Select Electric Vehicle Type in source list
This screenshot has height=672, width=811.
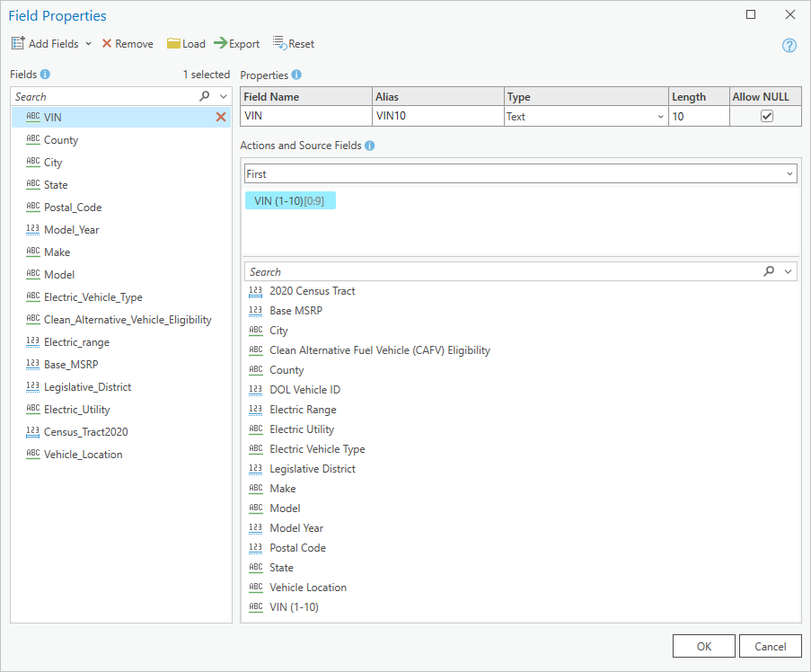[318, 448]
